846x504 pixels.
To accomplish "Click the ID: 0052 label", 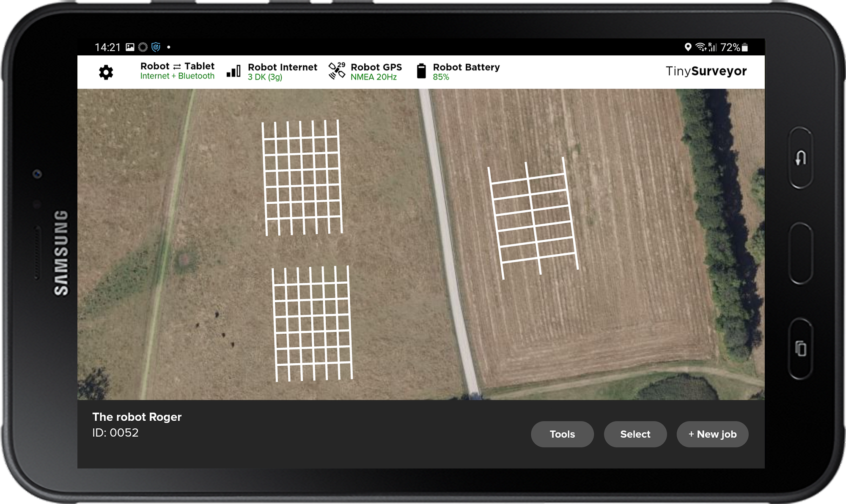I will click(117, 433).
